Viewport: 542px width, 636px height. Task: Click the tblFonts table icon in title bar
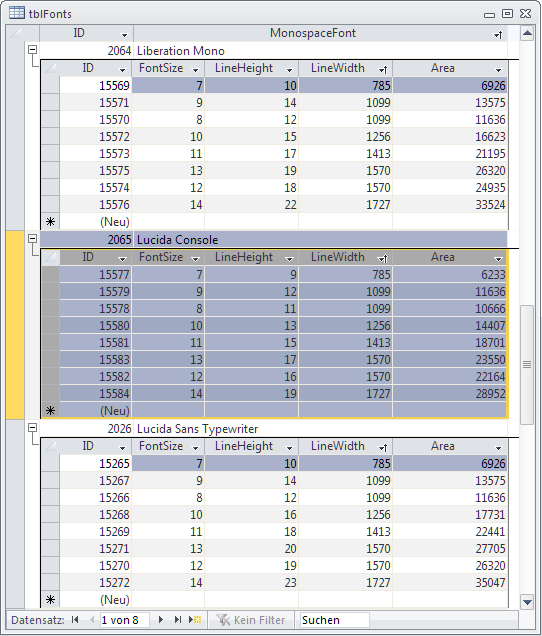[x=17, y=13]
